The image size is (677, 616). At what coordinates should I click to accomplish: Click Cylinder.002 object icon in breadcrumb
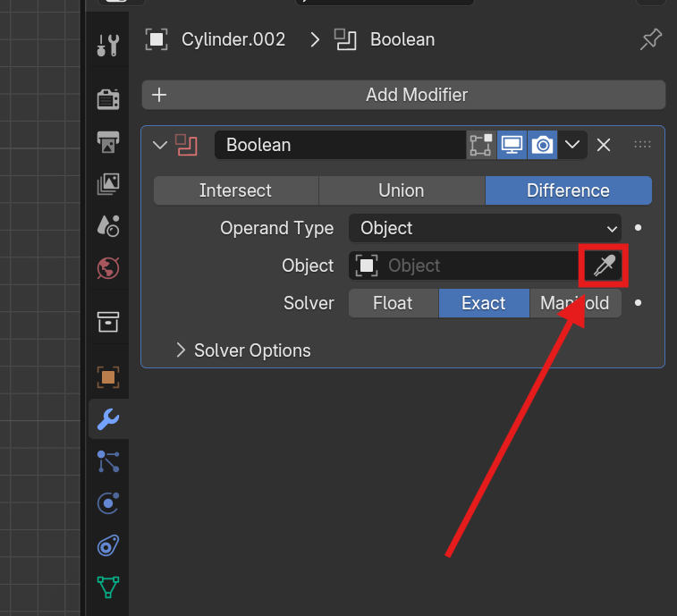pyautogui.click(x=157, y=39)
